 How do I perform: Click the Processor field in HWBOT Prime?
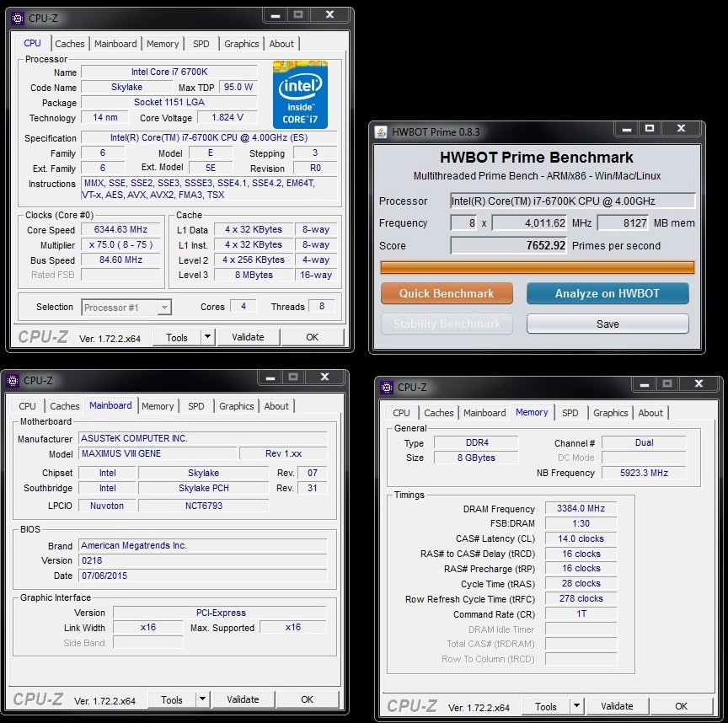pos(572,201)
